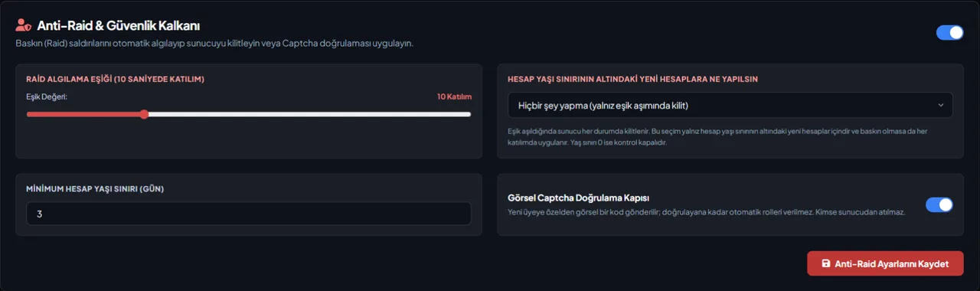
Task: Click the Eşik aşıldığında sunucu explanation text
Action: [717, 137]
